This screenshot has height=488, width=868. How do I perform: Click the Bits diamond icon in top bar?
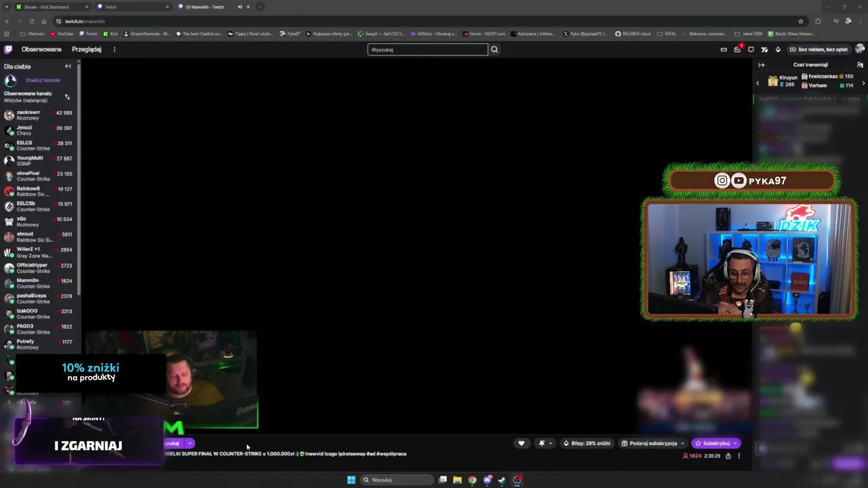point(778,49)
